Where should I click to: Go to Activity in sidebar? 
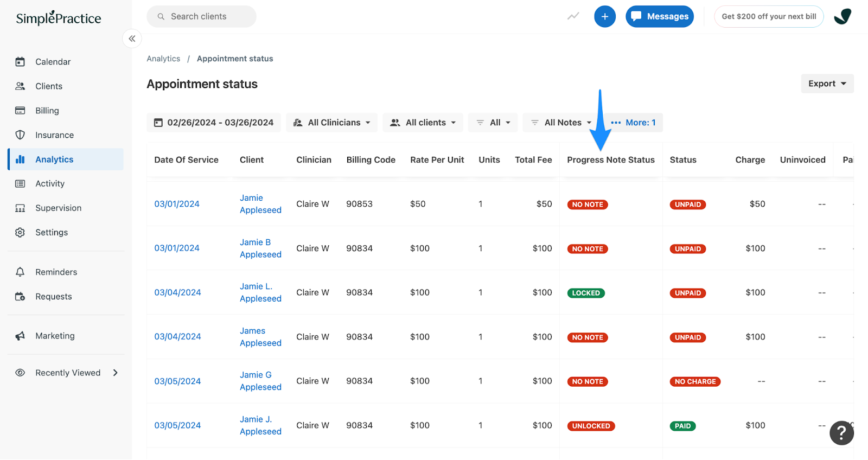tap(50, 184)
